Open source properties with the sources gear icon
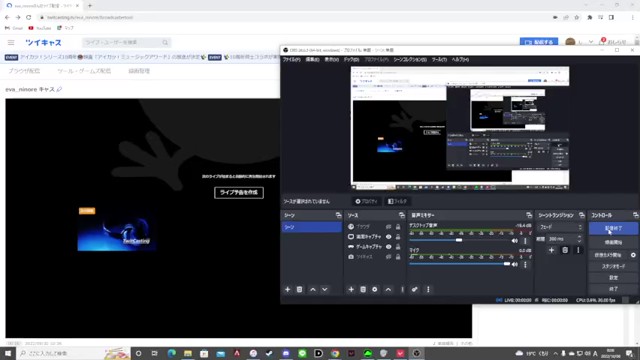The width and height of the screenshot is (640, 360). point(375,289)
